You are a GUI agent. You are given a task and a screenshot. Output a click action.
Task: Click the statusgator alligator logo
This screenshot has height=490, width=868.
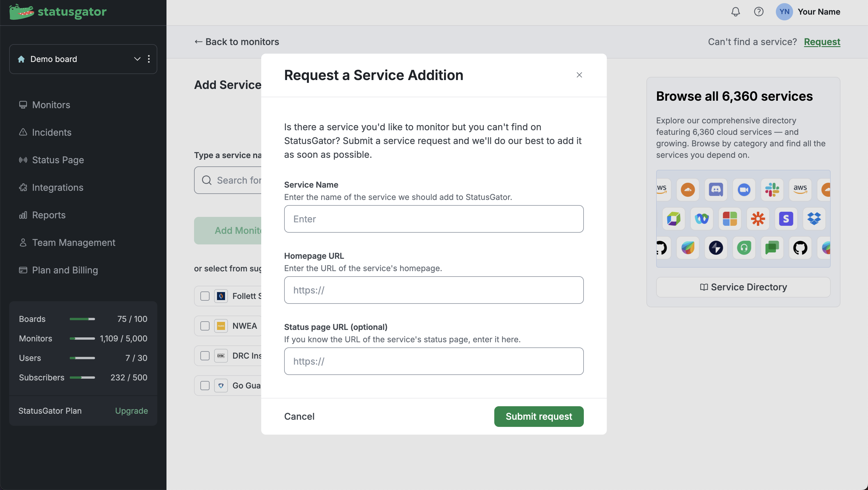click(22, 12)
